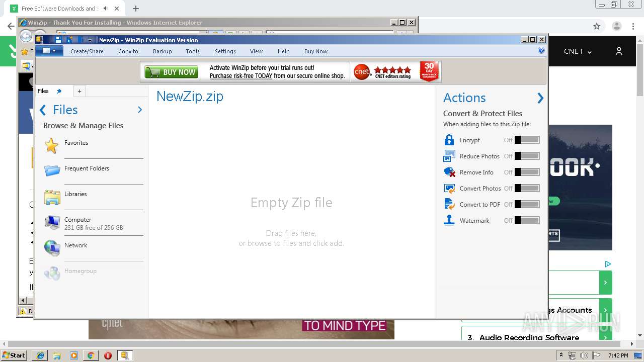Toggle the Remove Info switch
The image size is (644, 362).
pos(527,172)
